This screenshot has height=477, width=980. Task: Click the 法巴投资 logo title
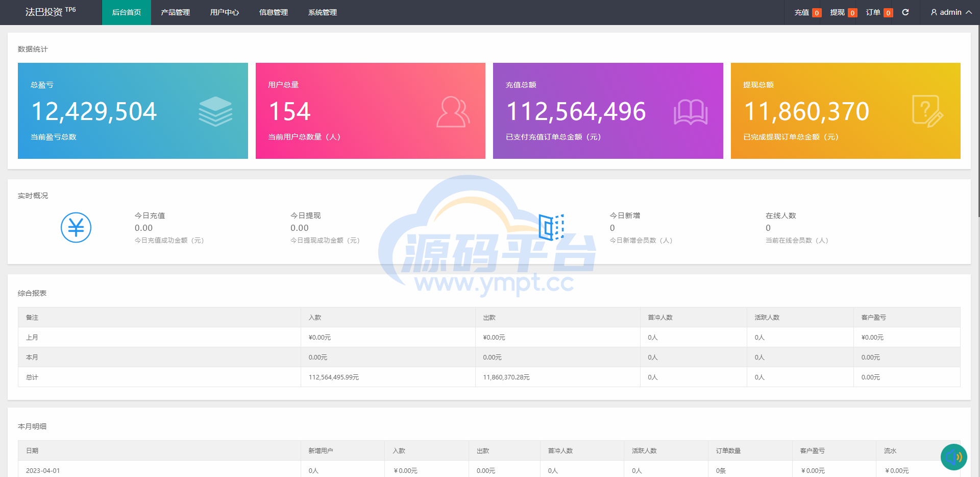(51, 12)
